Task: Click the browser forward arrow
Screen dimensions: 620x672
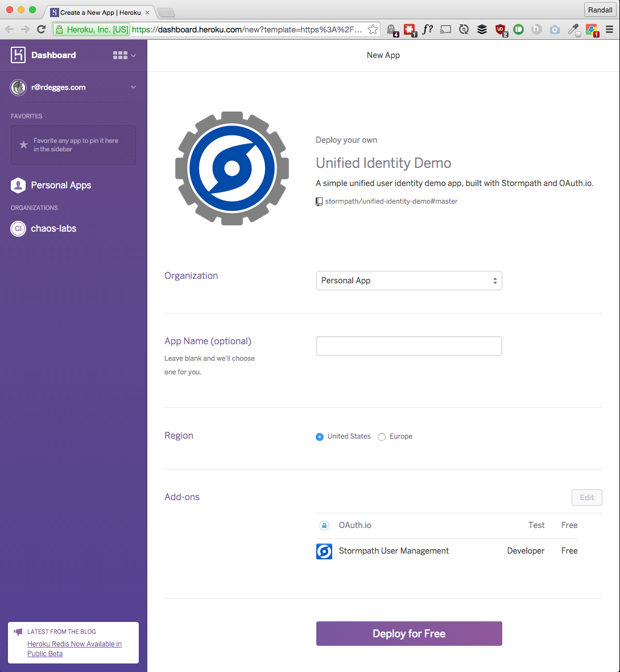Action: point(25,29)
